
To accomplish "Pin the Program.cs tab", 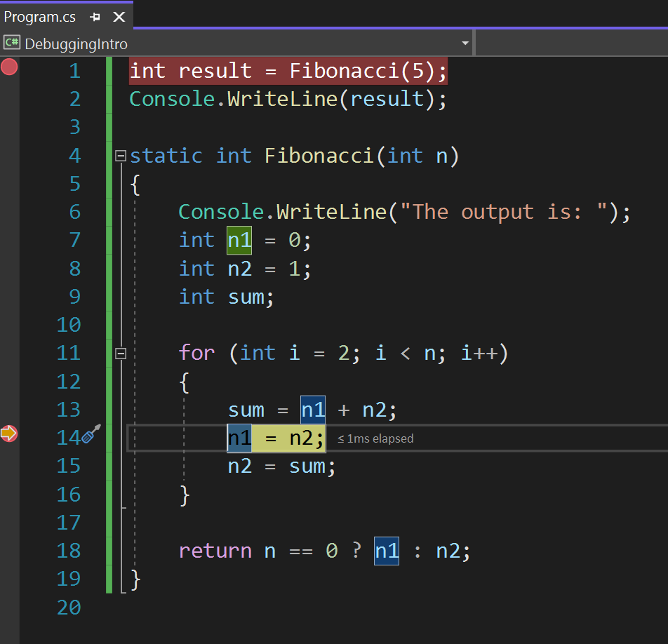I will 95,17.
